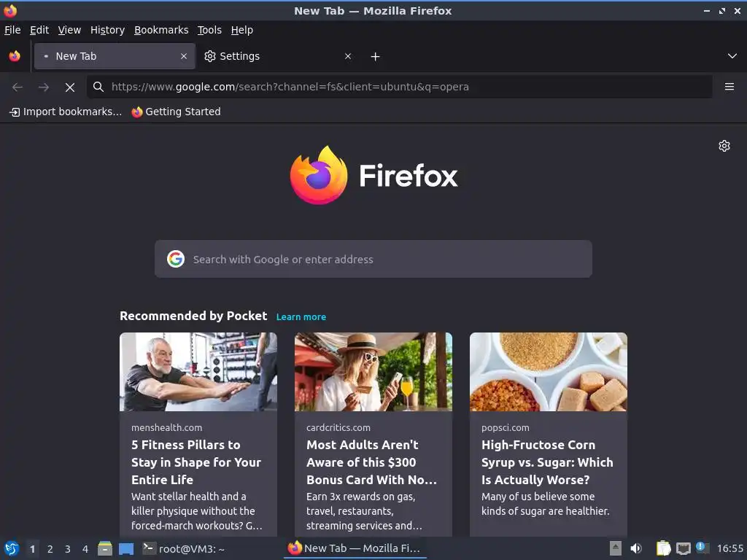Click the Firefox logo on new tab page
The width and height of the screenshot is (747, 560).
click(x=373, y=175)
